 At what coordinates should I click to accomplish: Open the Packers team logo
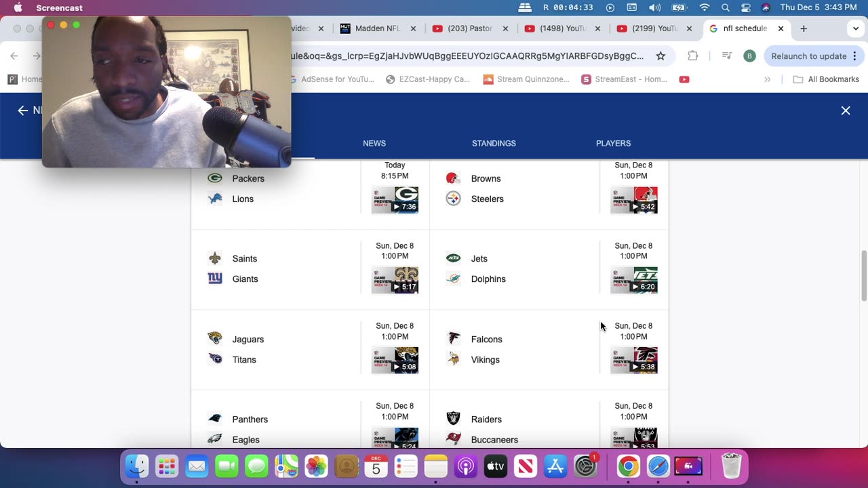click(215, 178)
